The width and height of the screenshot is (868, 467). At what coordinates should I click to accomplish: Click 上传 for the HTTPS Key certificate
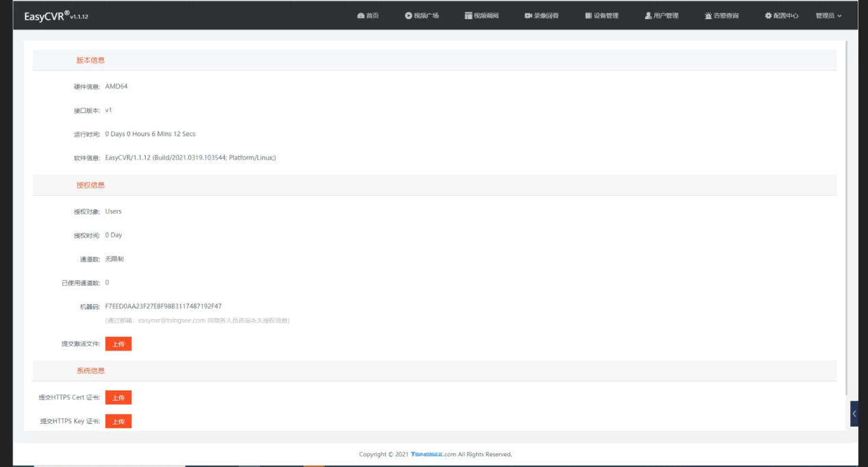click(118, 421)
